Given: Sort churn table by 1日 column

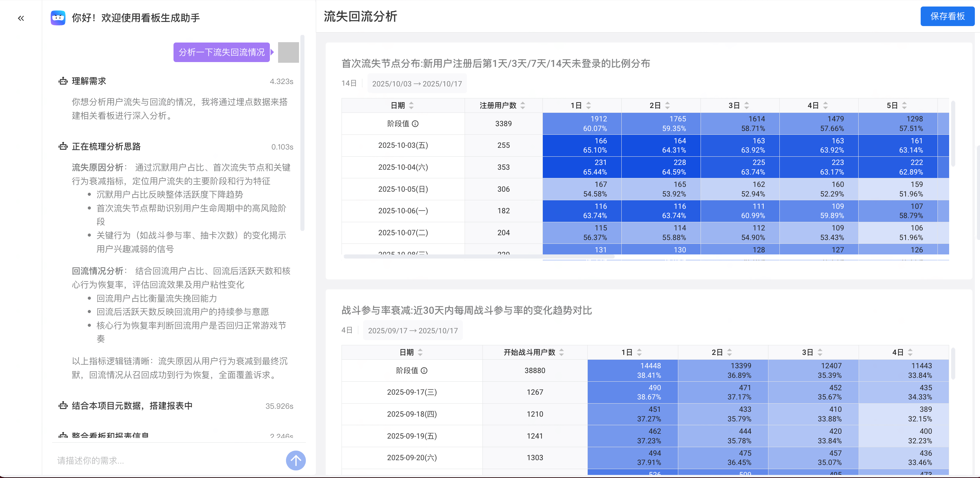Looking at the screenshot, I should pos(588,105).
